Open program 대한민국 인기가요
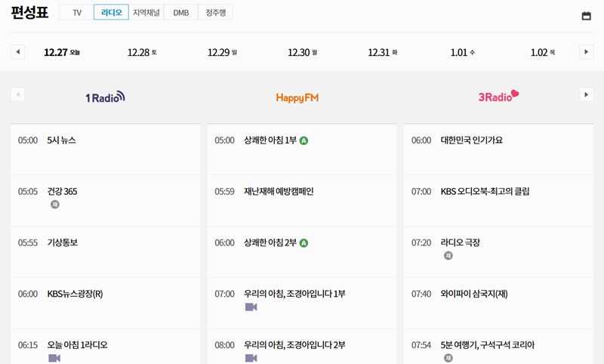The image size is (604, 364). pos(472,140)
